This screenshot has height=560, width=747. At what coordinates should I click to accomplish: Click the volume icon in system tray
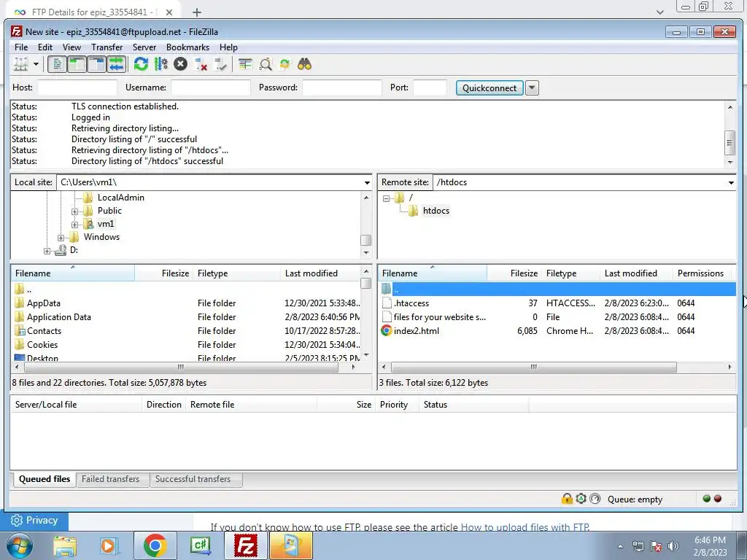[x=673, y=546]
